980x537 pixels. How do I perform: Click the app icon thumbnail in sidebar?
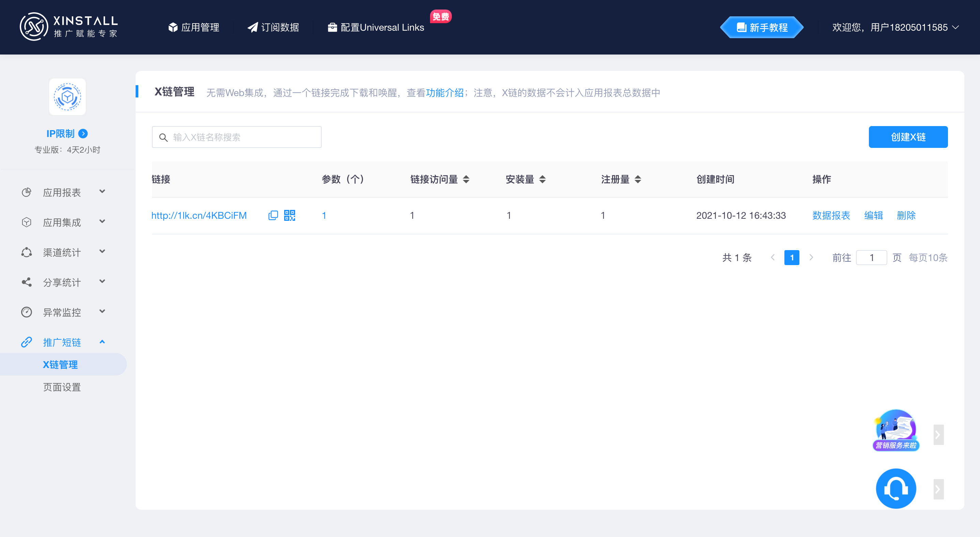67,97
